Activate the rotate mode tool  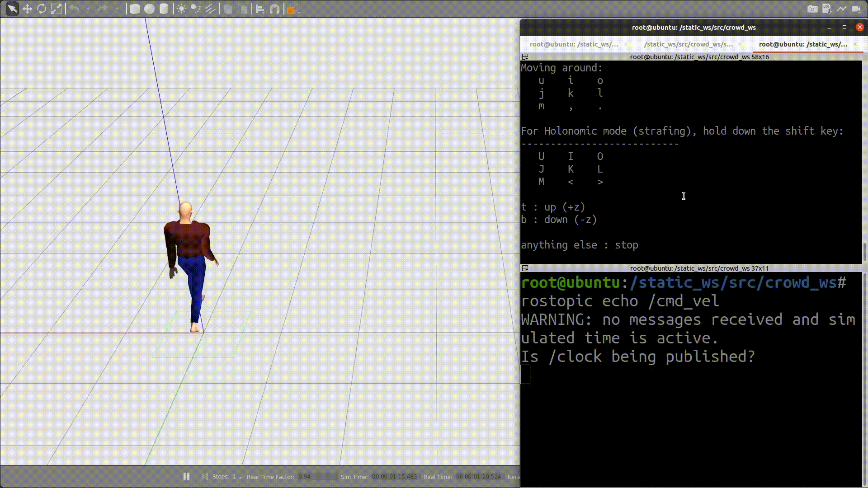point(42,9)
